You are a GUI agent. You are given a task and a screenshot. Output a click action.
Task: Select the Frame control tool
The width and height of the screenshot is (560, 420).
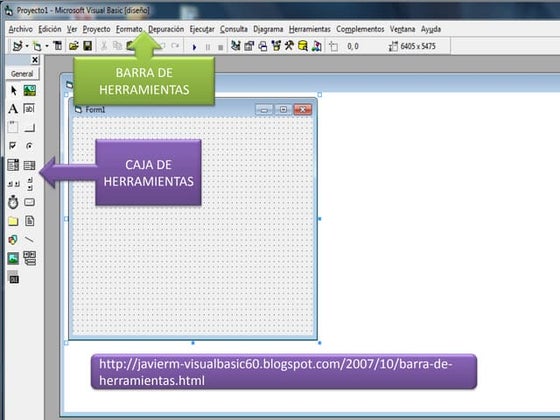pyautogui.click(x=13, y=127)
